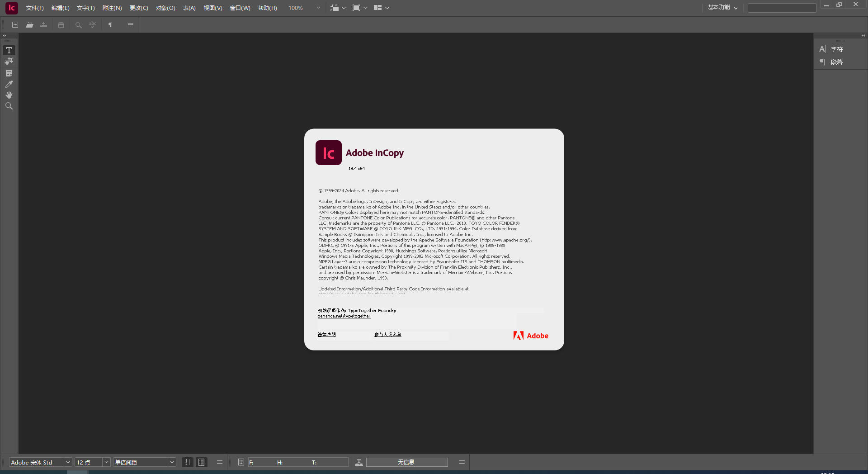Open the copyfit bar options menu icon
Viewport: 868px width, 474px height.
click(462, 462)
